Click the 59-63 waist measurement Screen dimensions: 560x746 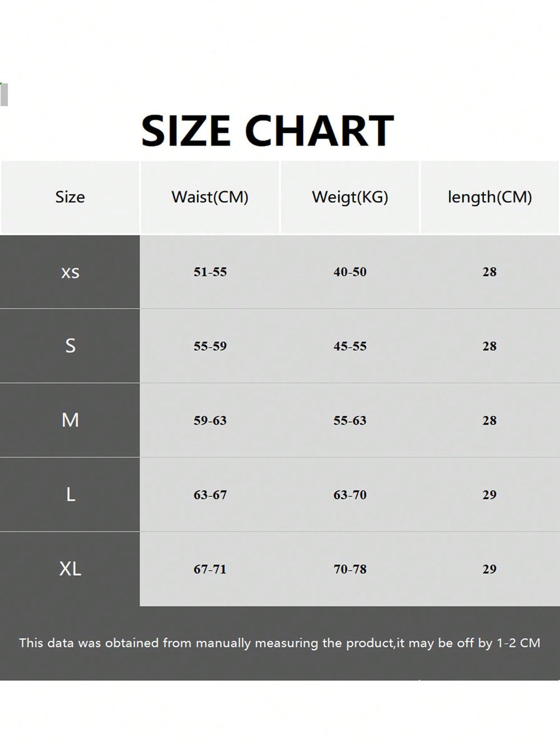pyautogui.click(x=210, y=421)
